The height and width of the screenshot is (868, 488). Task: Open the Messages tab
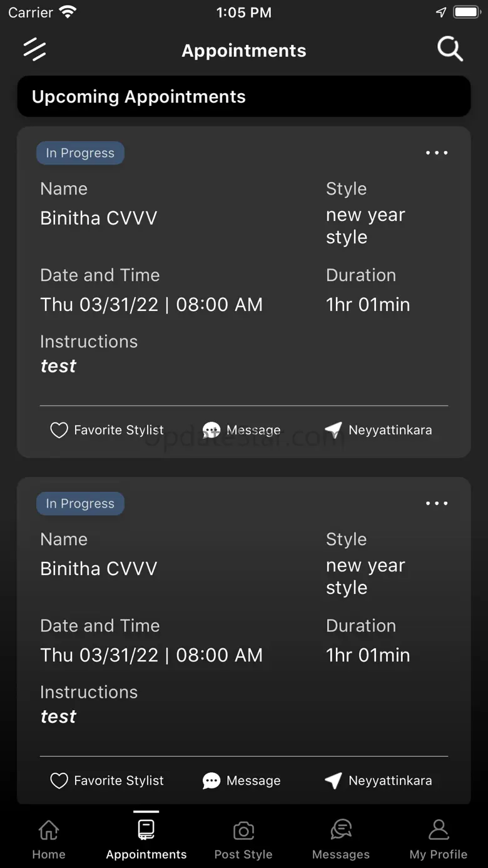[x=341, y=839]
